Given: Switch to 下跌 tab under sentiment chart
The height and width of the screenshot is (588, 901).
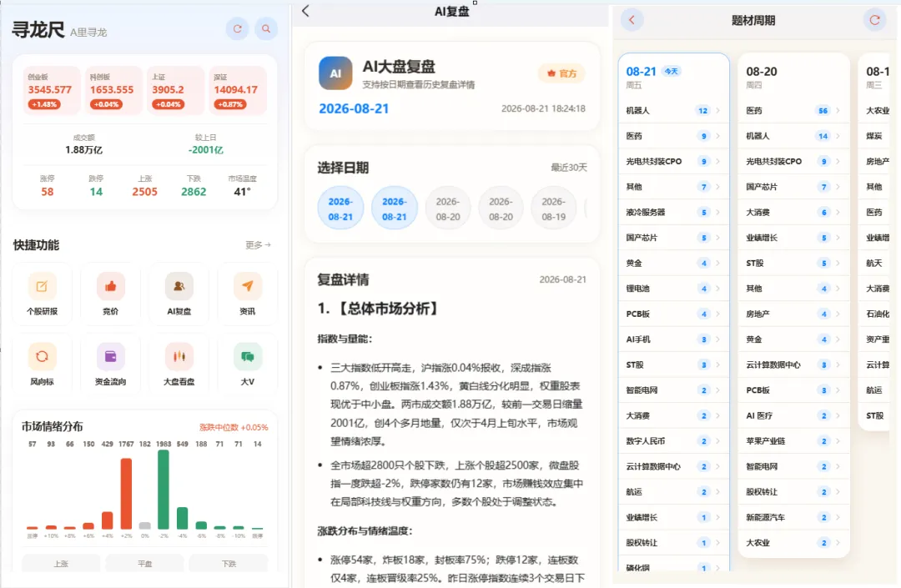Looking at the screenshot, I should tap(229, 563).
